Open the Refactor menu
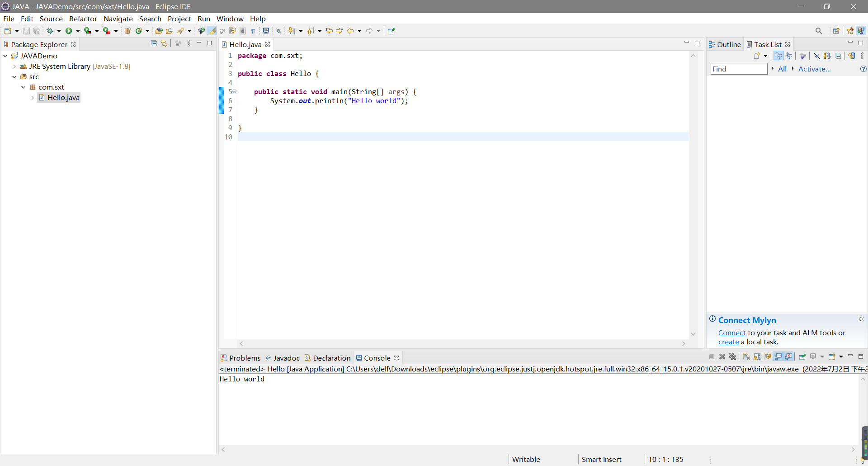This screenshot has width=868, height=466. [x=83, y=19]
